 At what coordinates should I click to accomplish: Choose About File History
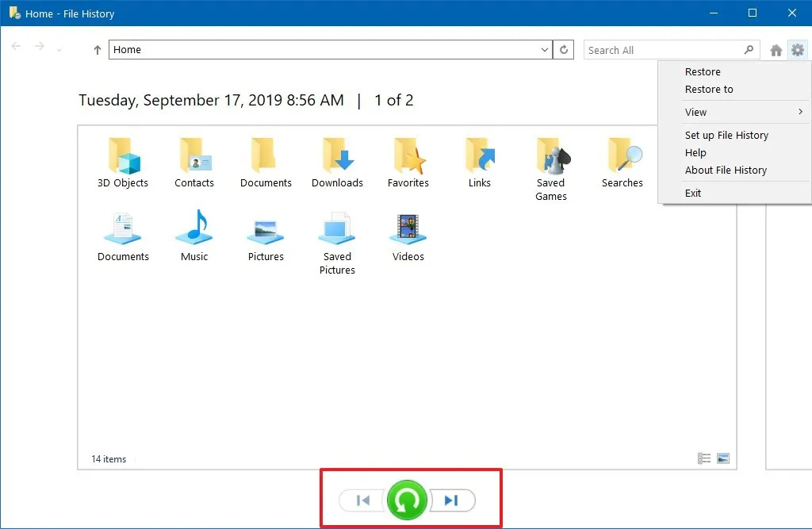click(726, 170)
